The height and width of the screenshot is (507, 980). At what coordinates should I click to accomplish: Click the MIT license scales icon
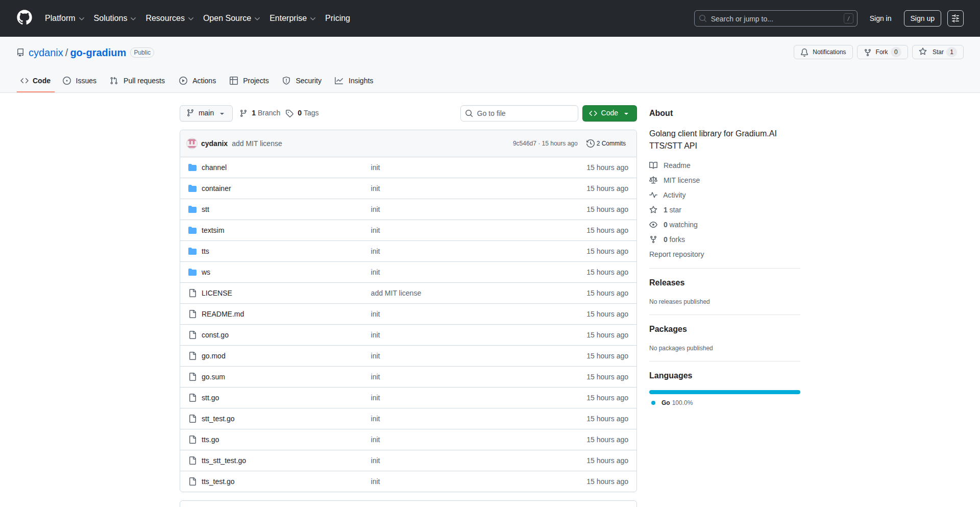pyautogui.click(x=653, y=180)
